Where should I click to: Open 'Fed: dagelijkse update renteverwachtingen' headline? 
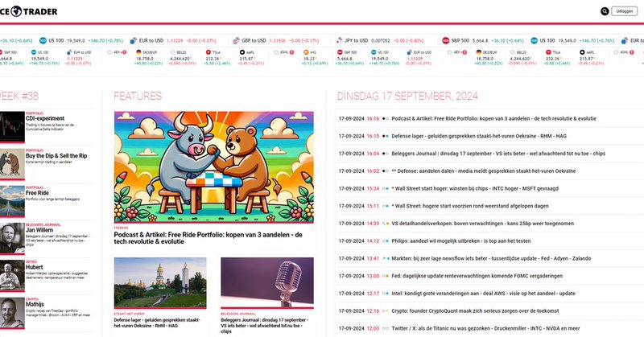pos(477,276)
